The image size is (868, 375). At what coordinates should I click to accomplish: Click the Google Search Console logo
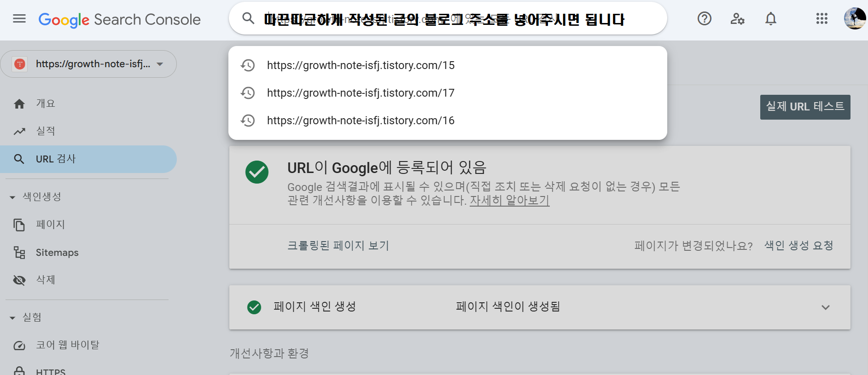[x=120, y=19]
